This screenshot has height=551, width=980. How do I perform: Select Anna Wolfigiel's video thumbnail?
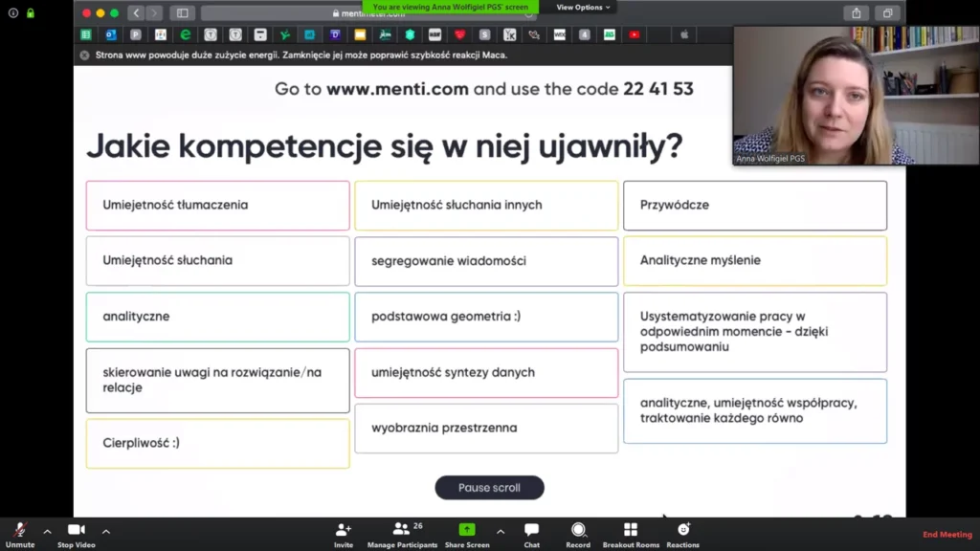(x=818, y=95)
